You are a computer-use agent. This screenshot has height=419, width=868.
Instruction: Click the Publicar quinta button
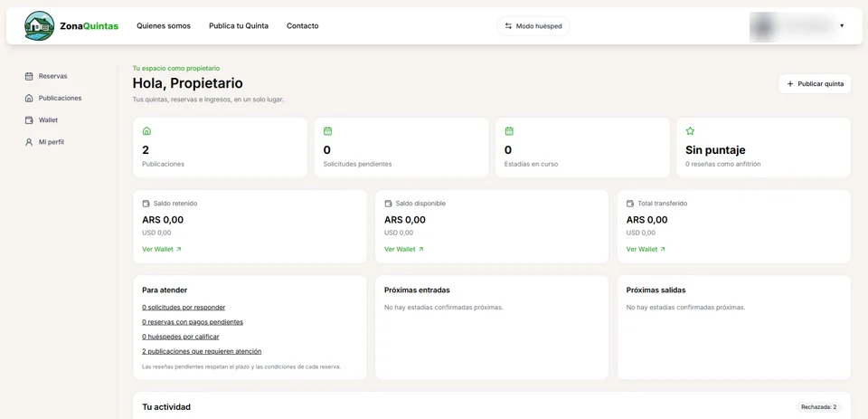(x=815, y=83)
